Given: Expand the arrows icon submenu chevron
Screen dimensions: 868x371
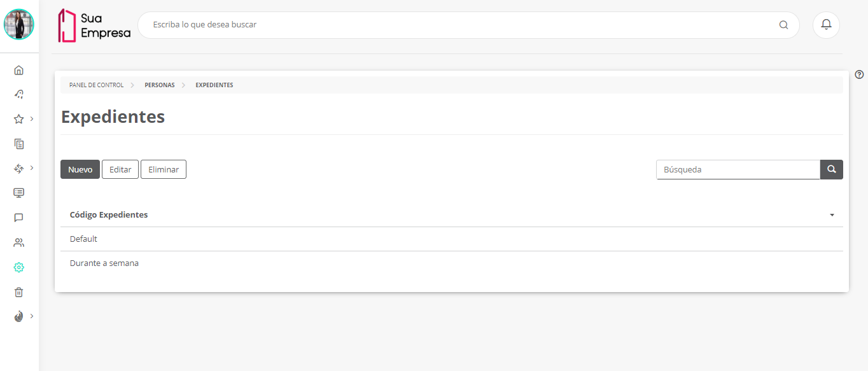Looking at the screenshot, I should 32,168.
